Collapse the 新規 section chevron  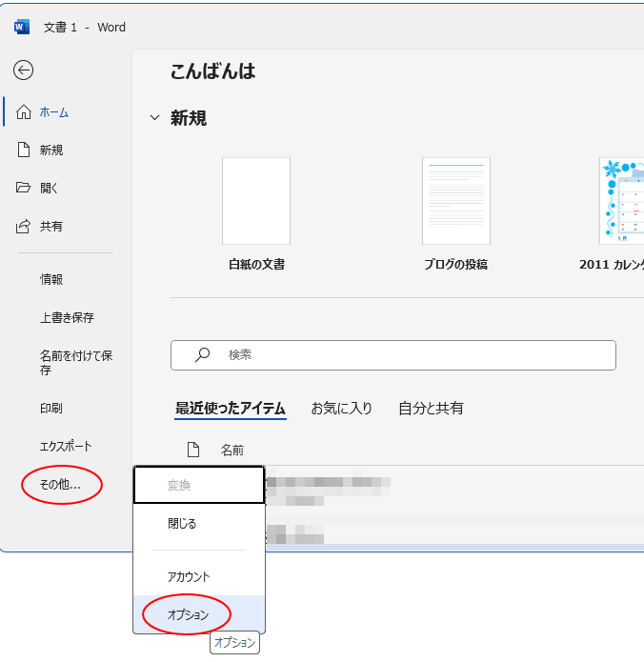coord(155,118)
